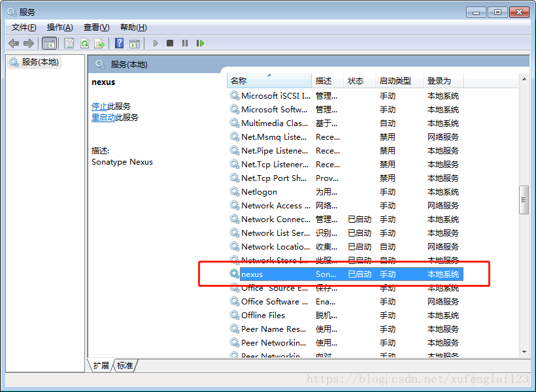The width and height of the screenshot is (536, 392).
Task: Select the nexus service row
Action: [345, 274]
